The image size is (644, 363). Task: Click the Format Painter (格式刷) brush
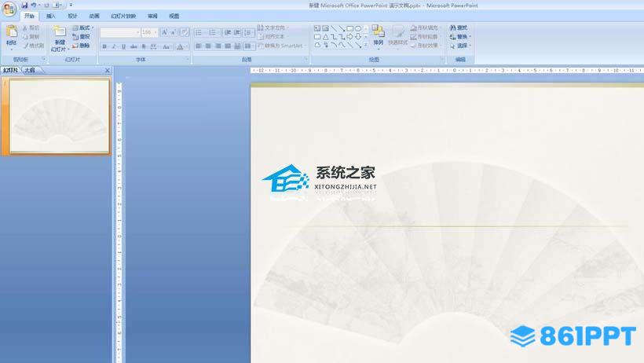click(x=25, y=46)
